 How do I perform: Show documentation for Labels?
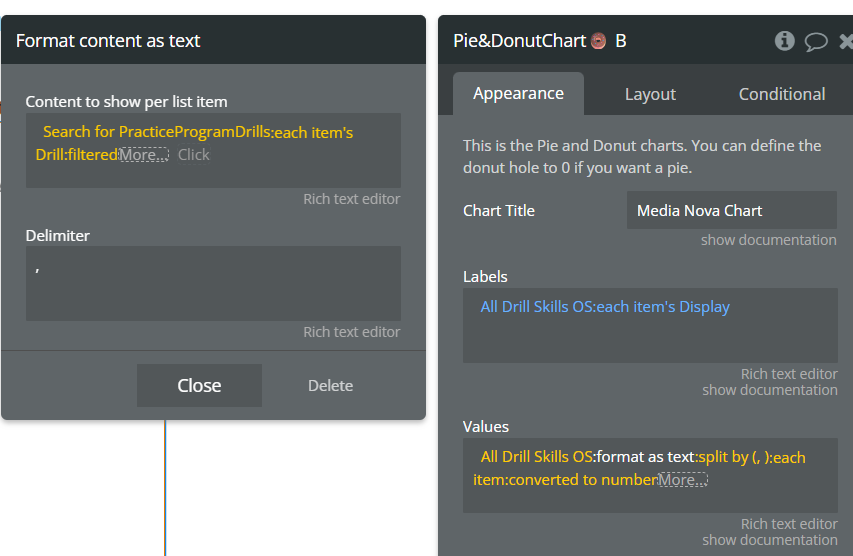769,390
